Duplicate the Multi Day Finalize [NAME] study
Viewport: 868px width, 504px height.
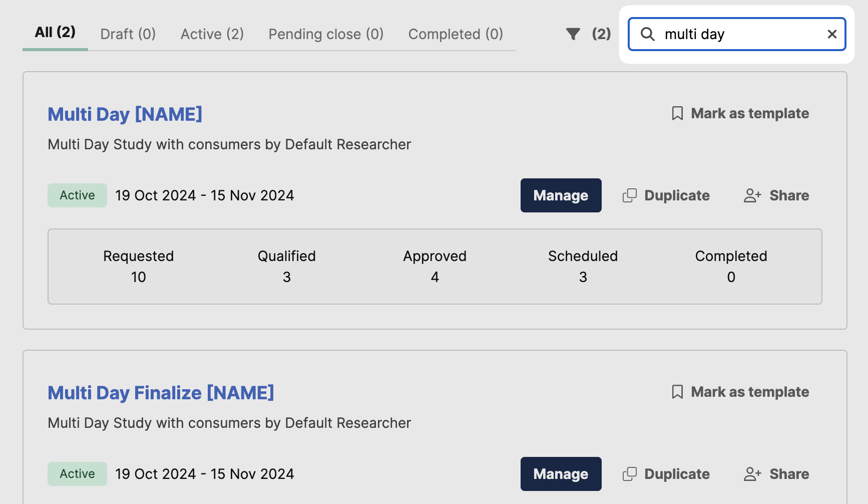coord(666,474)
